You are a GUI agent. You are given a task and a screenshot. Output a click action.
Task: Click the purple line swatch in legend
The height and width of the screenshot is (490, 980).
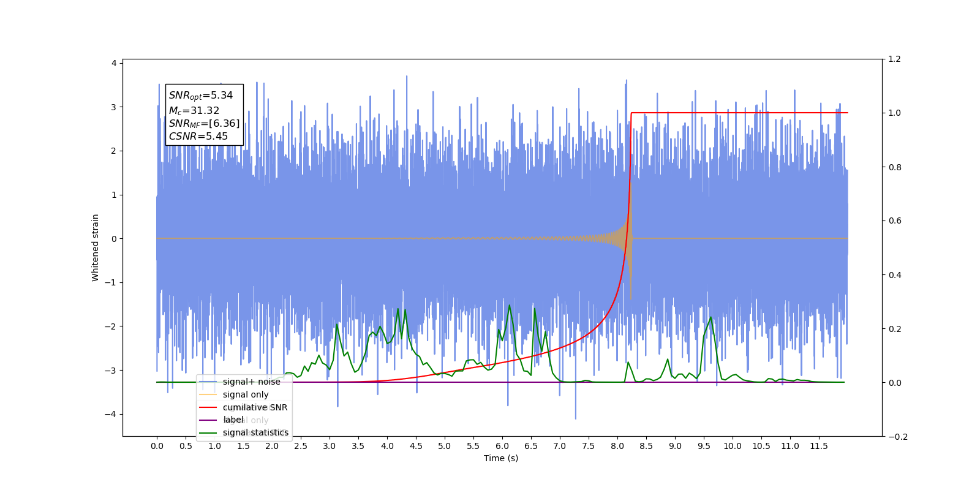208,420
